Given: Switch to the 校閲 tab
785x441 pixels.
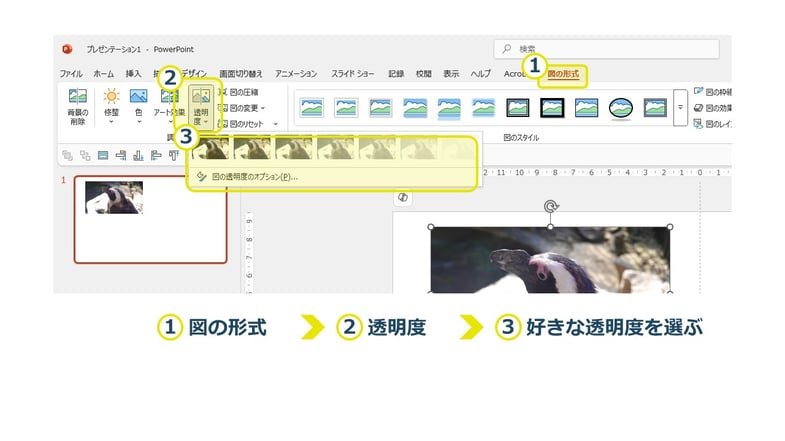Looking at the screenshot, I should (x=424, y=74).
